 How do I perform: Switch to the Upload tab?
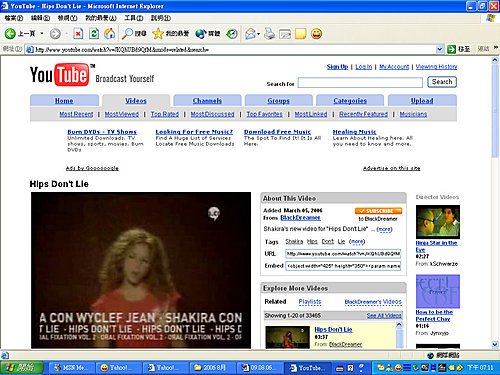422,101
